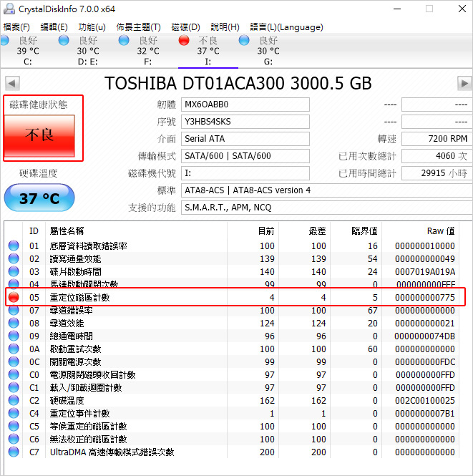Click the blue status icon for attribute 08

click(x=14, y=323)
